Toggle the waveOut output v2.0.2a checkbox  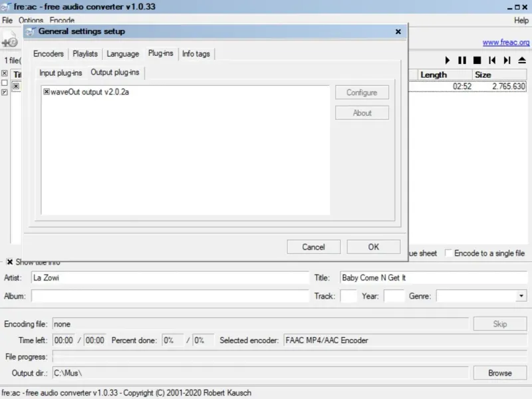[x=47, y=92]
